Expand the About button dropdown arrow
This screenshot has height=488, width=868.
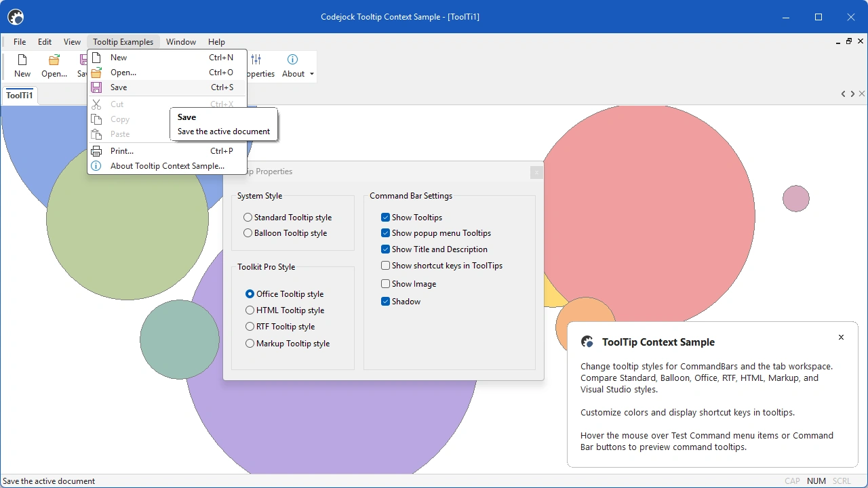[x=312, y=74]
